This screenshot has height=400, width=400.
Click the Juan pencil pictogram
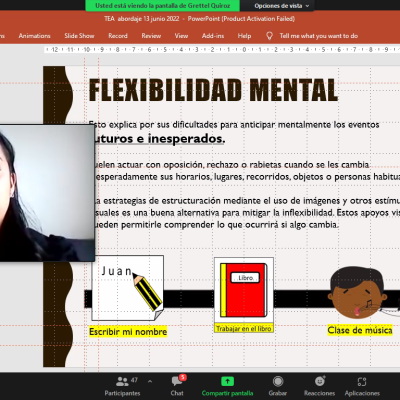click(x=128, y=288)
